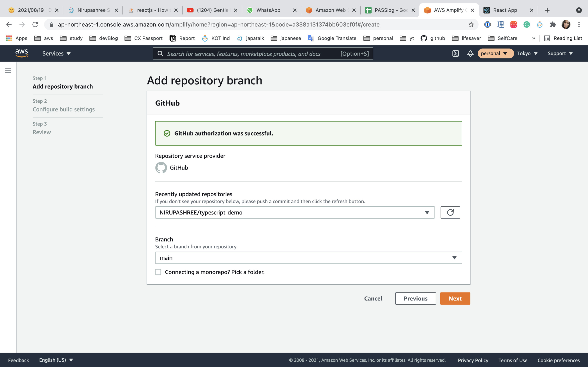588x367 pixels.
Task: Click the refresh repositories icon
Action: [450, 212]
